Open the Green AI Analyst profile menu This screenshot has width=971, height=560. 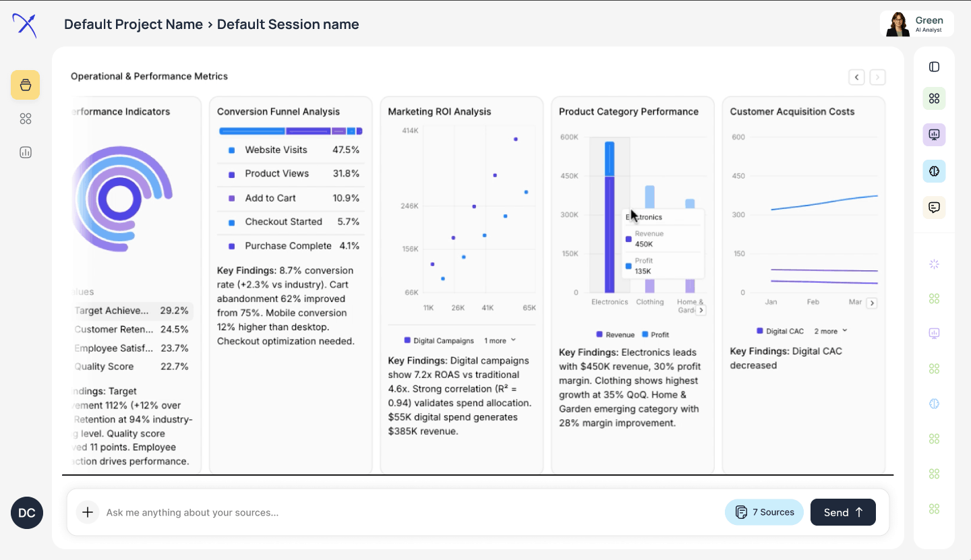916,24
